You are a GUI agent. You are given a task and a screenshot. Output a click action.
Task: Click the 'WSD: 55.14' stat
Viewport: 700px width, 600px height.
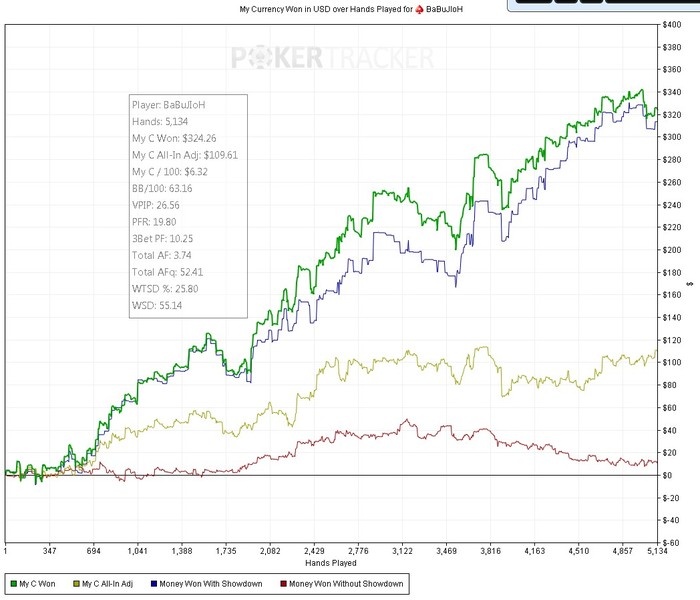click(x=157, y=305)
